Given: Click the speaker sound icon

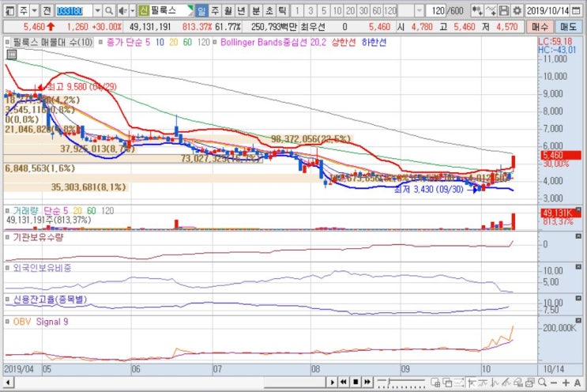Looking at the screenshot, I should click(122, 11).
